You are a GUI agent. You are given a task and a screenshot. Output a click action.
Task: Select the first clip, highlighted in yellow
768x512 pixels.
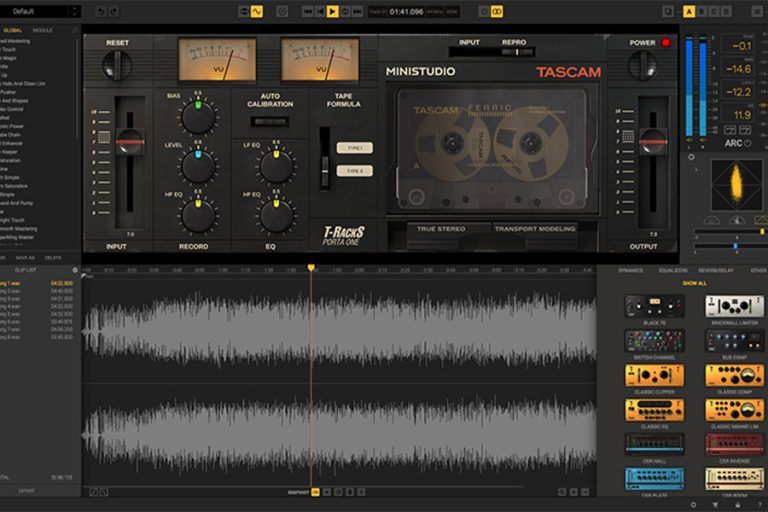point(37,283)
